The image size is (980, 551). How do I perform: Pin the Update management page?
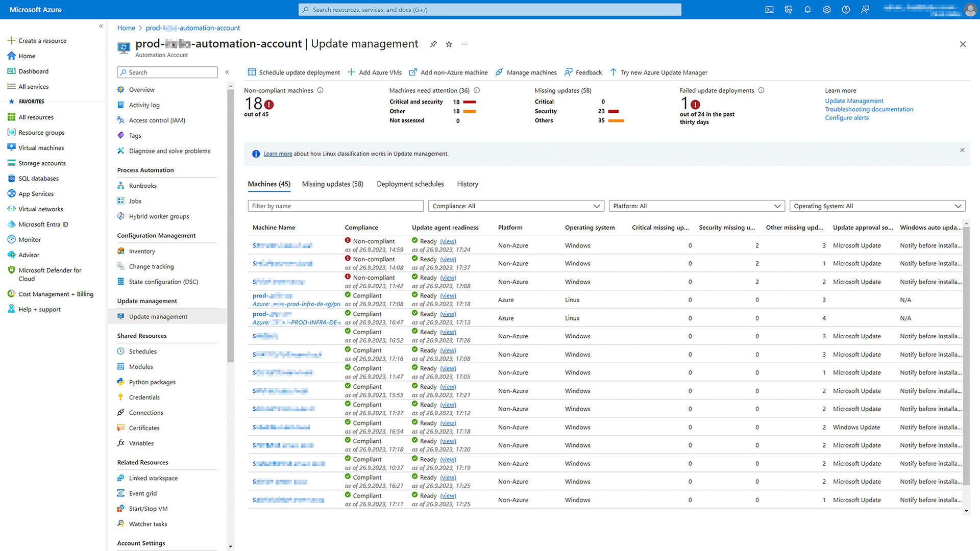click(433, 44)
